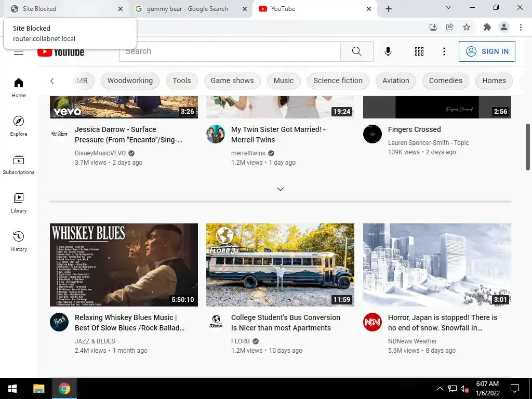Open a new tab
Screen dimensions: 532x399
pyautogui.click(x=389, y=9)
